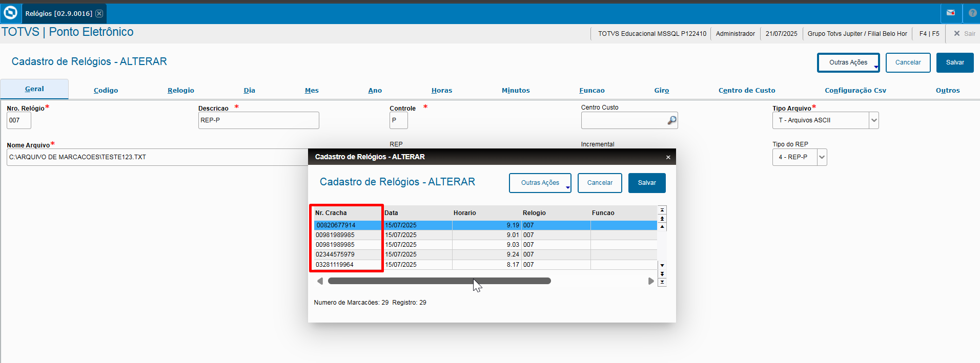
Task: Click the Centro Custo search magnifier icon
Action: pyautogui.click(x=671, y=120)
